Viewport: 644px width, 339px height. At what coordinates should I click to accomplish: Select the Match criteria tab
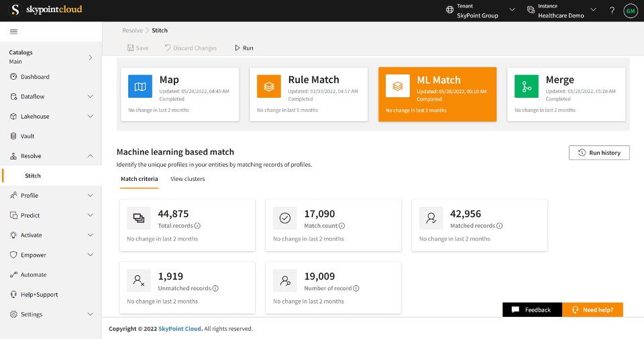point(140,179)
